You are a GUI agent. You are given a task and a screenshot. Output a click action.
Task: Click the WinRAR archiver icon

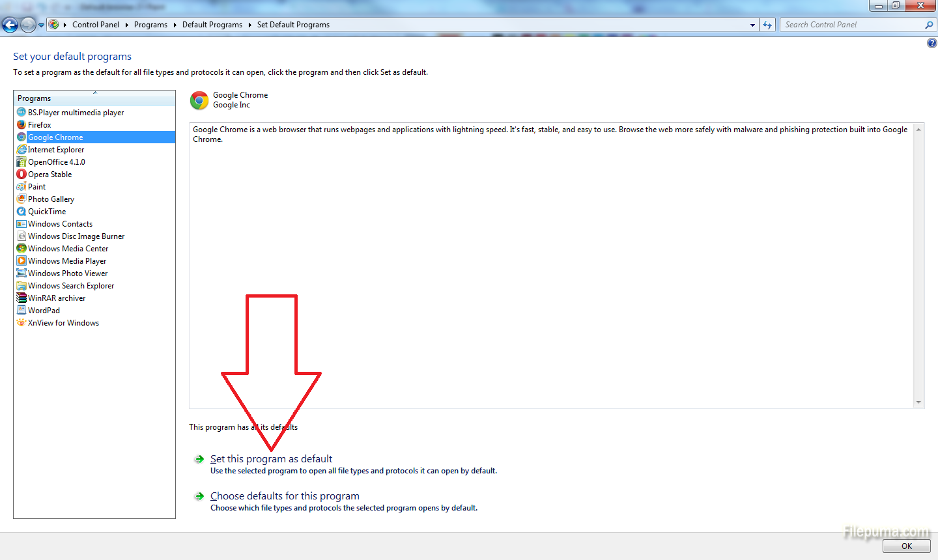point(21,298)
